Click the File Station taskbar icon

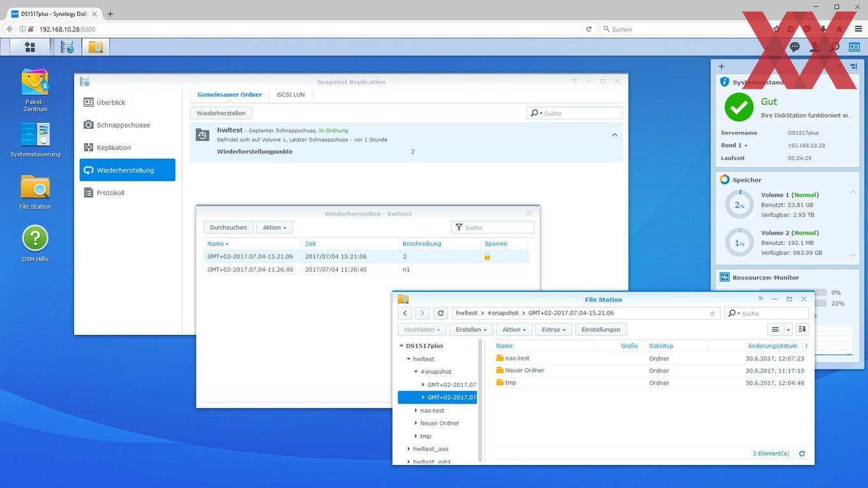click(x=95, y=47)
